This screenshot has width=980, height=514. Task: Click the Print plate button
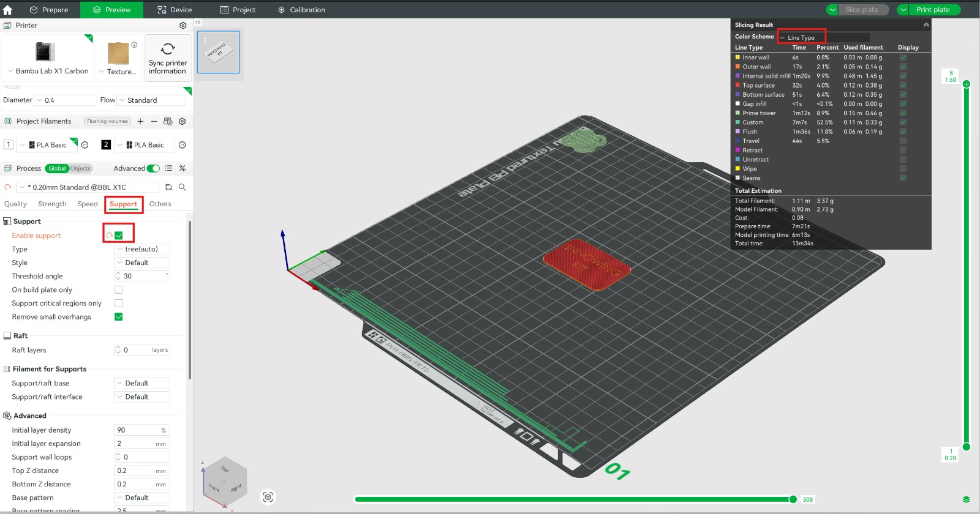coord(932,10)
